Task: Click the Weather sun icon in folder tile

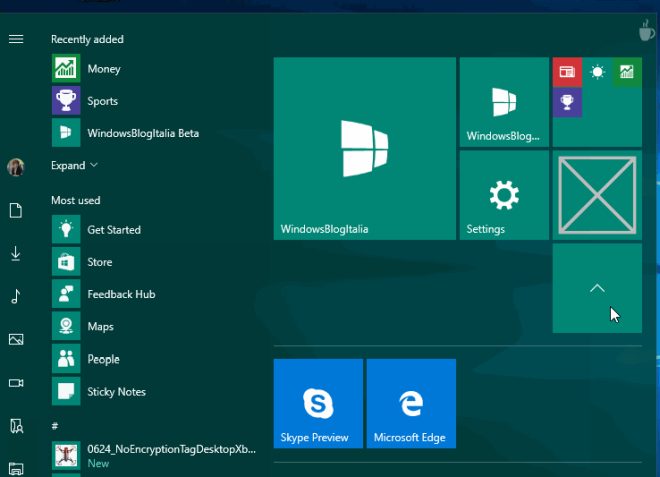Action: [x=597, y=72]
